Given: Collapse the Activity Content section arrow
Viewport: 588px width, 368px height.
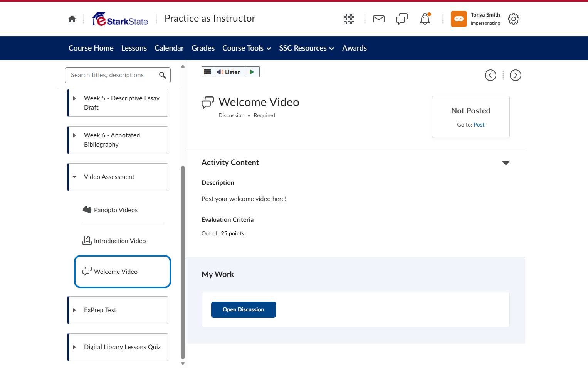Looking at the screenshot, I should (506, 163).
